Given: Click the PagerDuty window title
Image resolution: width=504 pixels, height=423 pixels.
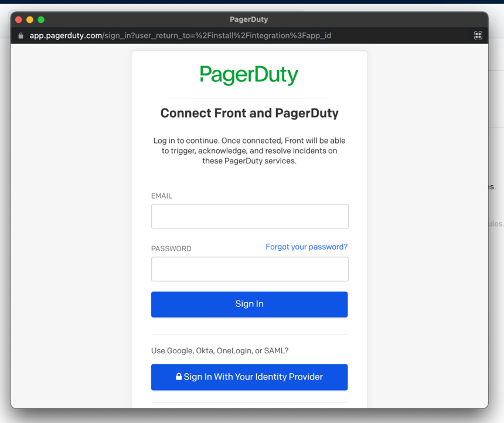Looking at the screenshot, I should click(249, 19).
